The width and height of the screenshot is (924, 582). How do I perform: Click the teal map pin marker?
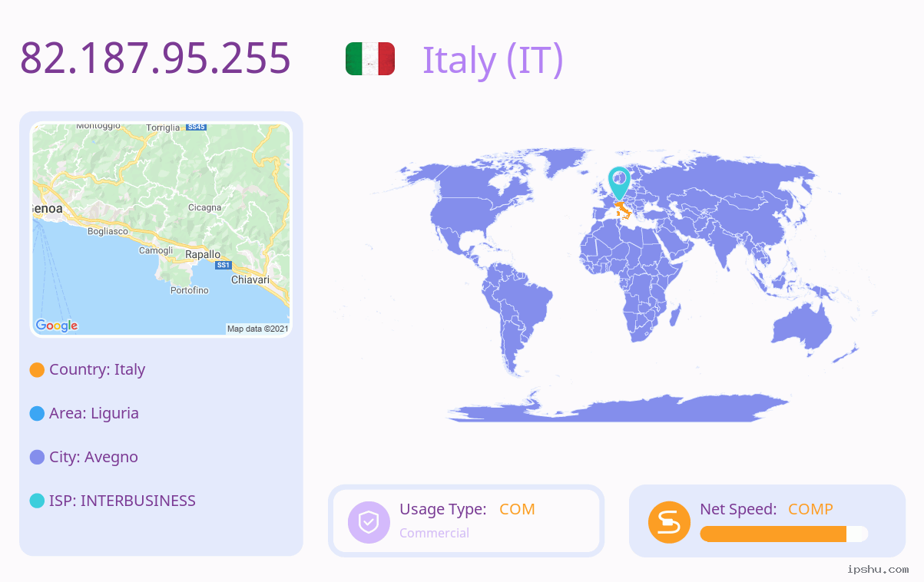coord(619,184)
